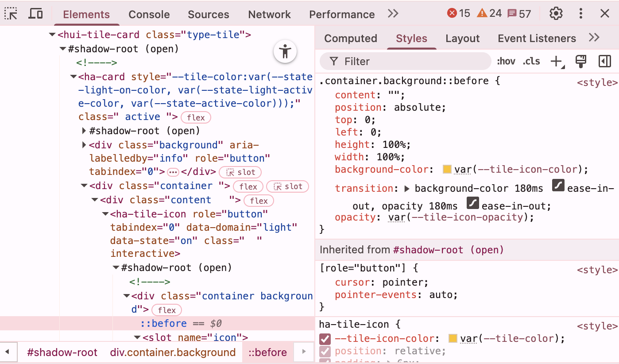Viewport: 619px width, 364px height.
Task: Open the DevTools three-dot options menu
Action: point(581,14)
